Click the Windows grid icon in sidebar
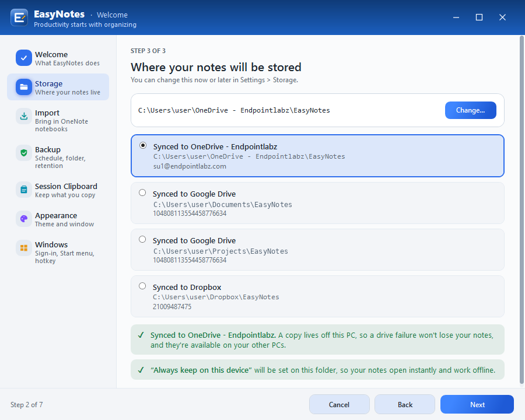This screenshot has height=420, width=525. point(24,248)
